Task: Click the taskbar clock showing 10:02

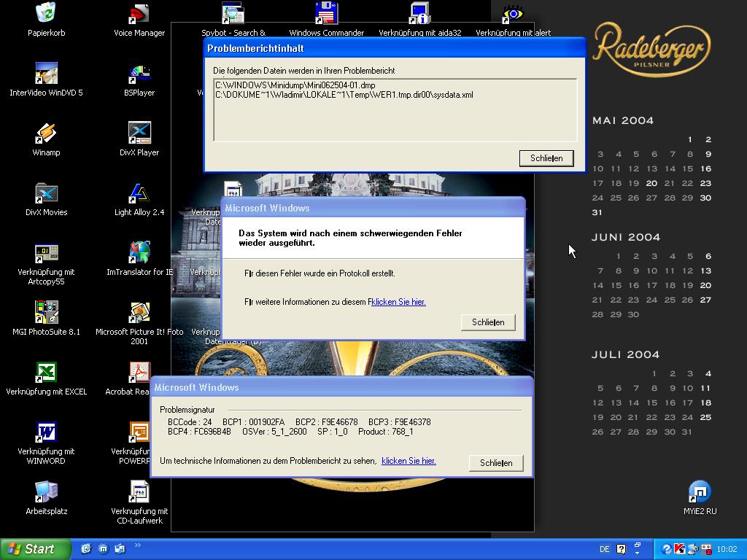Action: [727, 549]
